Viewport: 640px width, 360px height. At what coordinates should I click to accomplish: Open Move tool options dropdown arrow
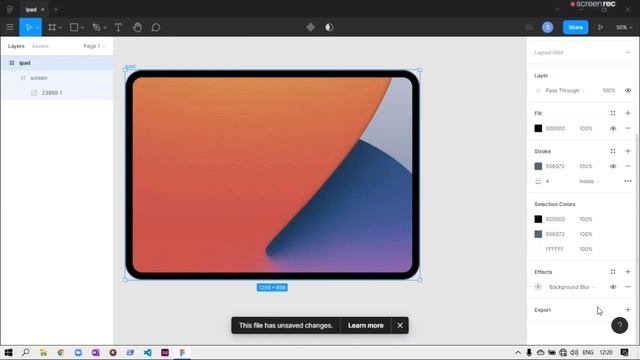[x=37, y=28]
